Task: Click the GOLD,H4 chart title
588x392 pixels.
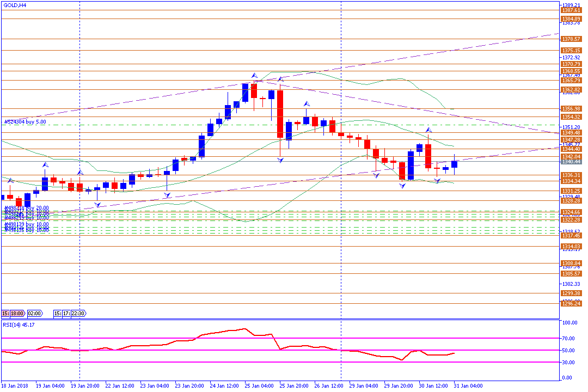Action: point(14,5)
